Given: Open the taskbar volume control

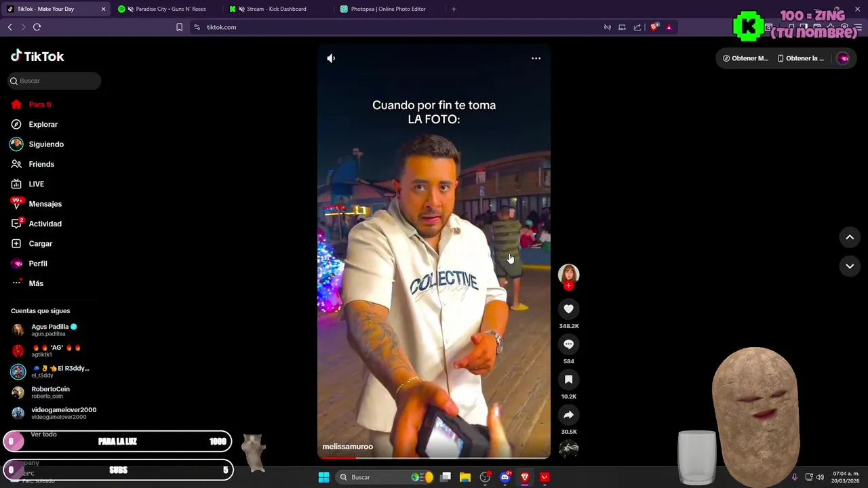Looking at the screenshot, I should click(x=820, y=477).
